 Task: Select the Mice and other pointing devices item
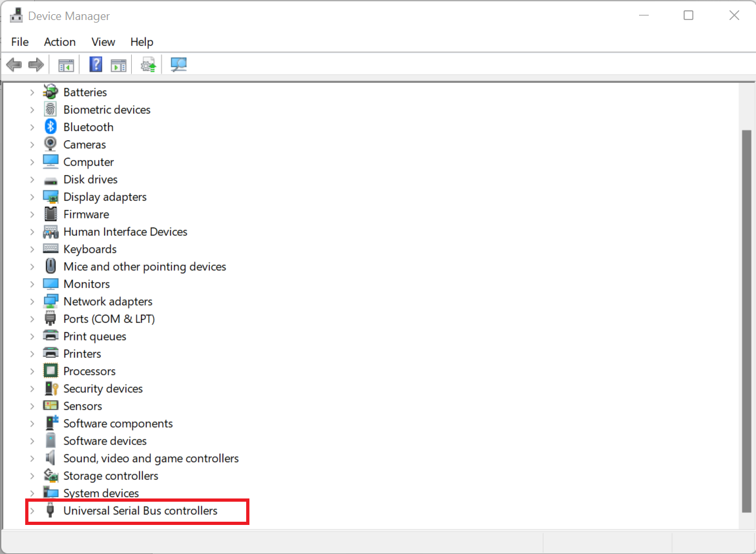pyautogui.click(x=144, y=267)
